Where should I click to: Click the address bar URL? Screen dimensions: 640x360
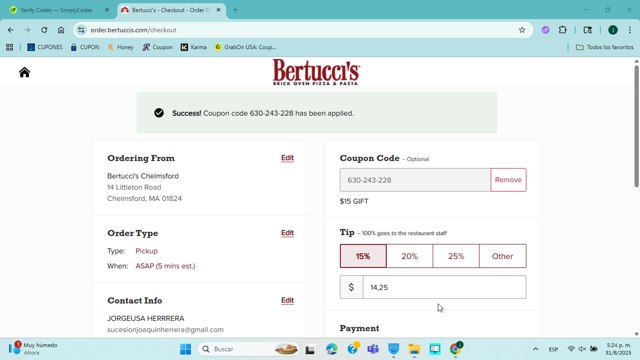point(133,30)
